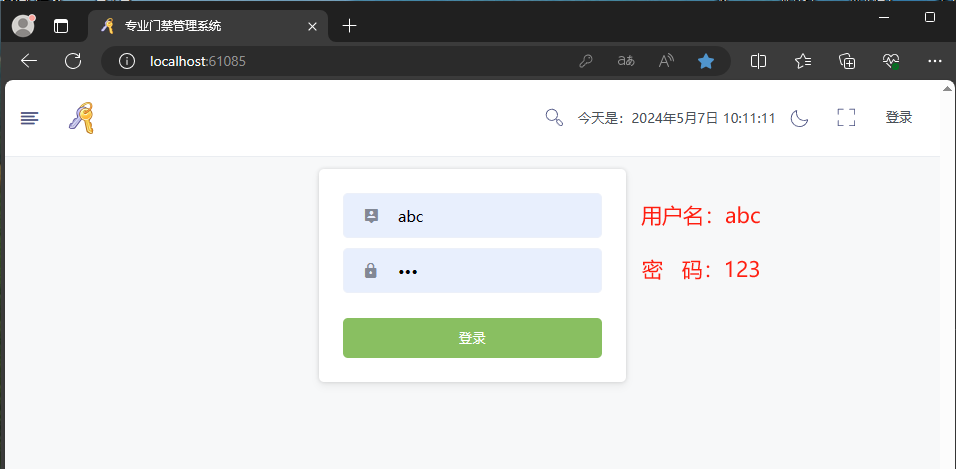Open saved password key icon in address bar
The width and height of the screenshot is (956, 469).
(x=586, y=61)
